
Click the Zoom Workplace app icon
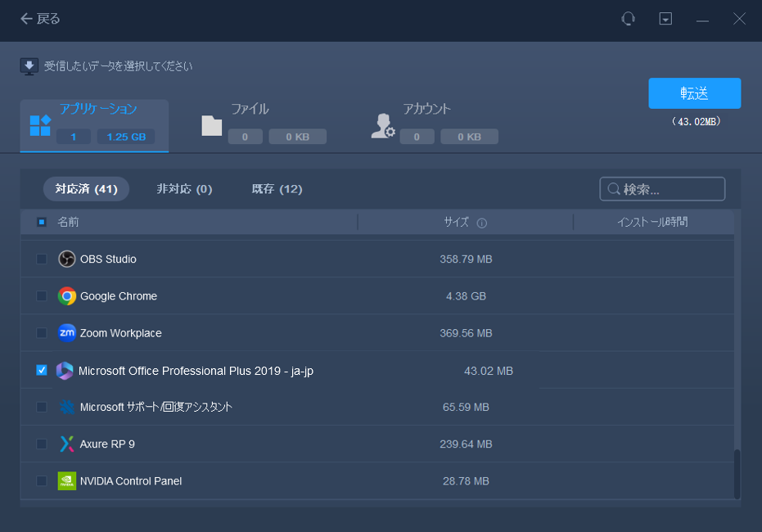point(66,333)
